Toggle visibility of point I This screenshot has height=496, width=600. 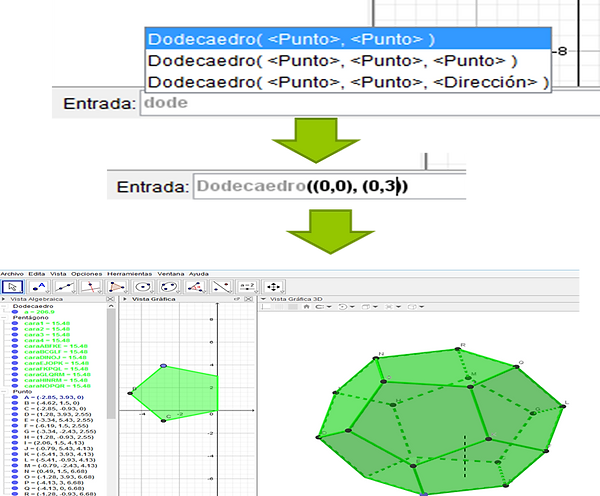[x=15, y=443]
